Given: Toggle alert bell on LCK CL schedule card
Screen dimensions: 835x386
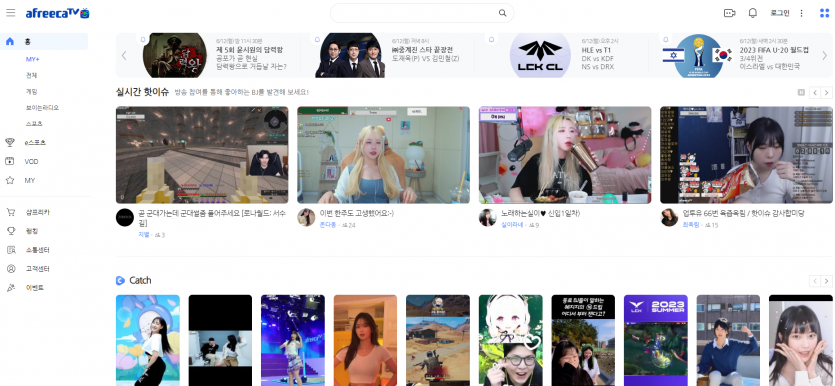Looking at the screenshot, I should click(x=492, y=39).
